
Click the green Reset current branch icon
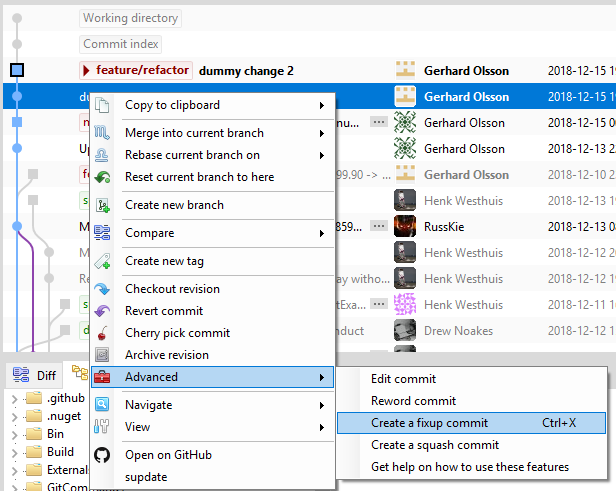(102, 177)
